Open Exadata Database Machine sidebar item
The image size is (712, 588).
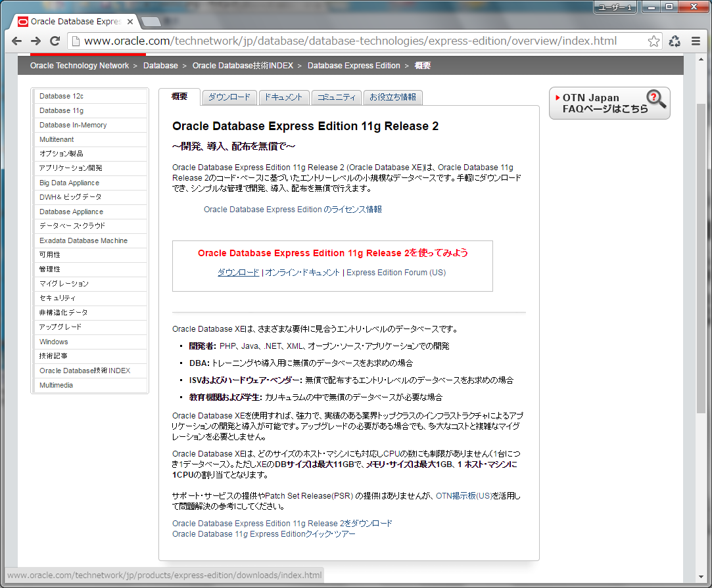[91, 240]
